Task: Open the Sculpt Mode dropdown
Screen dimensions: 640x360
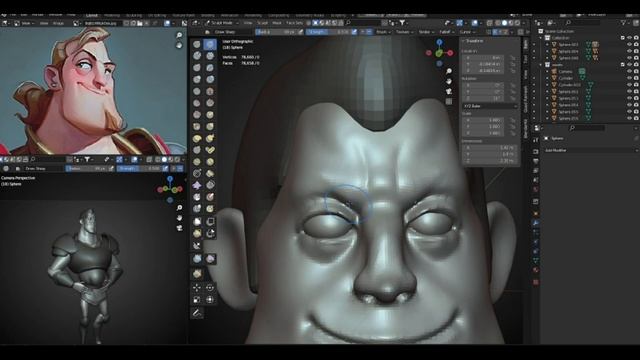Action: (222, 23)
